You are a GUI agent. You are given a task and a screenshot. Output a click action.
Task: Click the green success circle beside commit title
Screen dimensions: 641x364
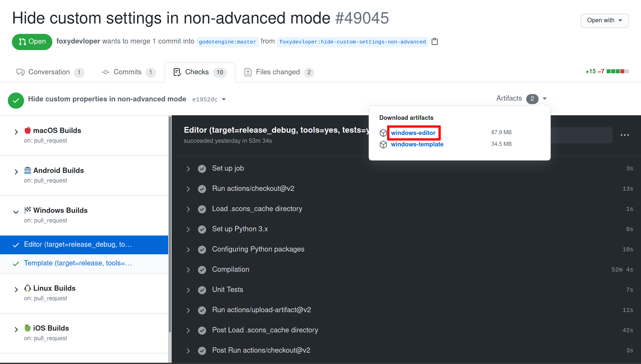click(16, 100)
